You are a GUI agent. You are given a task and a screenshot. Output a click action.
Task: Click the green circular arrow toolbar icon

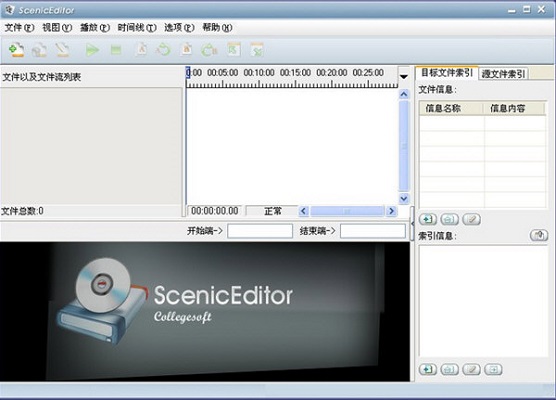point(163,50)
